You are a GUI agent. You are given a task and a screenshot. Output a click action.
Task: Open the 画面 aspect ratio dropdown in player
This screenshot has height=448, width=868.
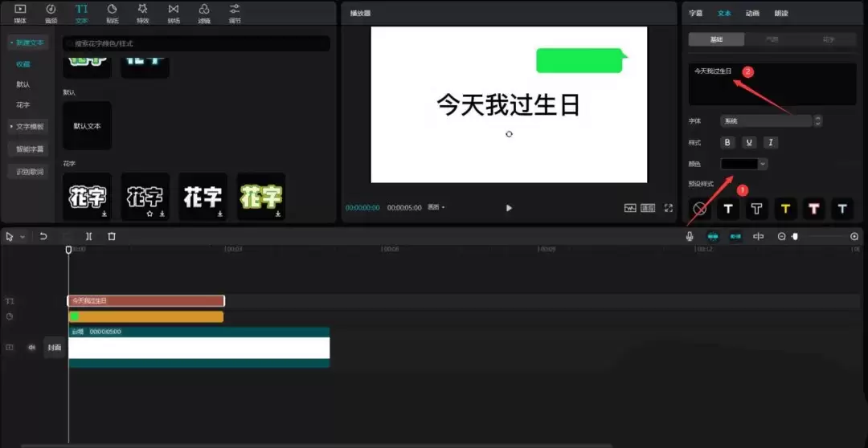436,207
